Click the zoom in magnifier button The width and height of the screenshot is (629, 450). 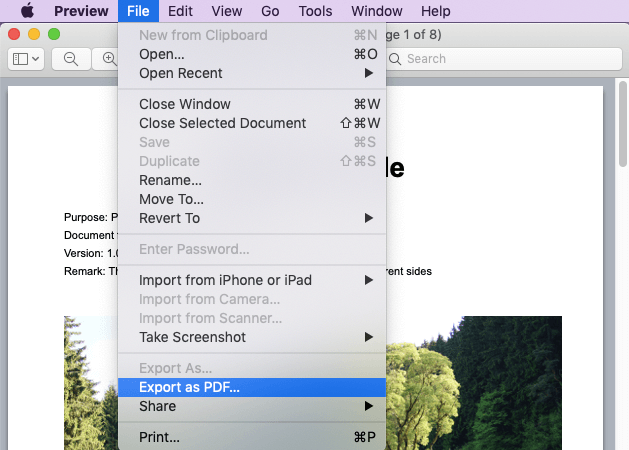(x=108, y=59)
